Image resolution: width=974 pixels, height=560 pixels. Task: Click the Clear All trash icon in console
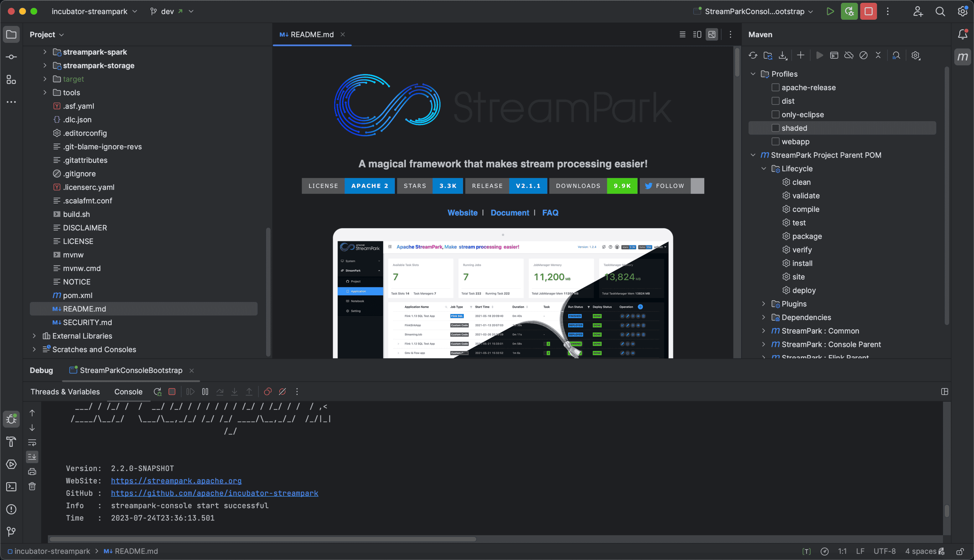(32, 486)
